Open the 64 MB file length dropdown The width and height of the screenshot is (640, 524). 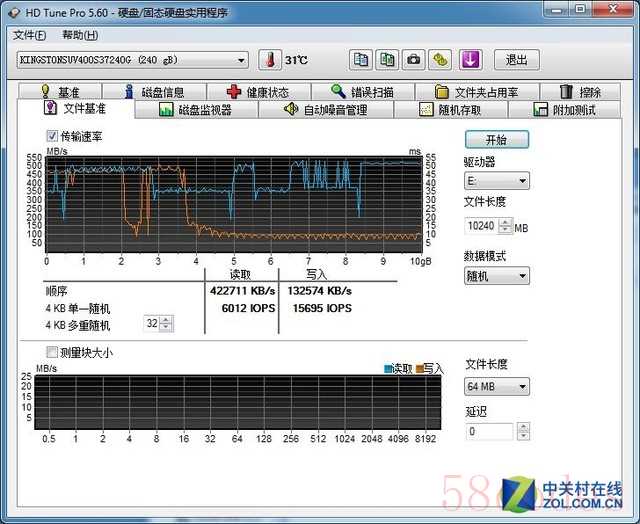[496, 386]
